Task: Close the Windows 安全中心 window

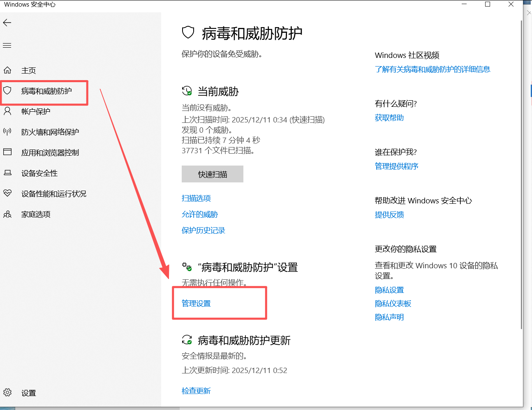Action: pyautogui.click(x=511, y=5)
